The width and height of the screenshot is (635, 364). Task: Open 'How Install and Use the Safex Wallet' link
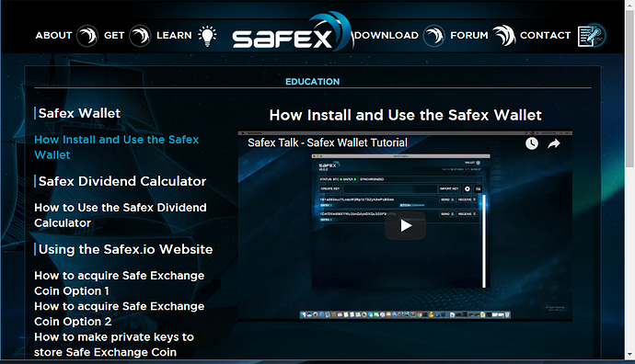coord(117,147)
